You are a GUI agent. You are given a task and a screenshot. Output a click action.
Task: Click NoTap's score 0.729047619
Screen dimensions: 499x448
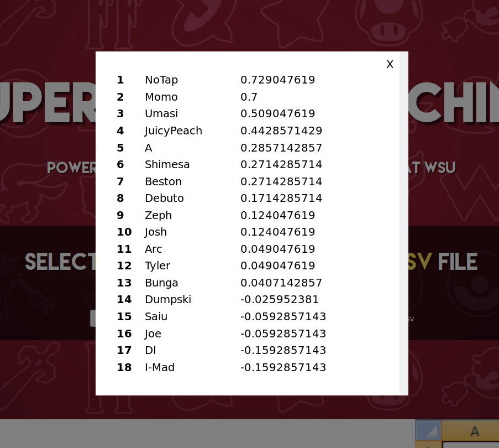[278, 80]
